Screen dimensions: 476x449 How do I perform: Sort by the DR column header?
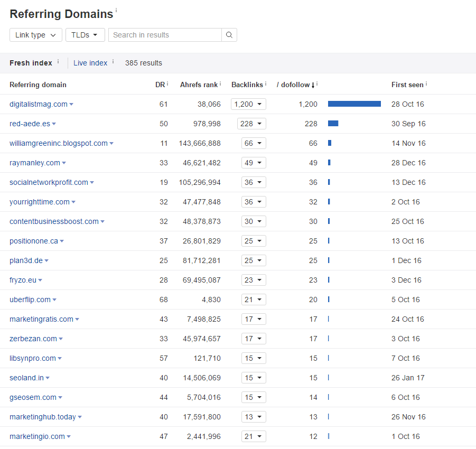[160, 85]
